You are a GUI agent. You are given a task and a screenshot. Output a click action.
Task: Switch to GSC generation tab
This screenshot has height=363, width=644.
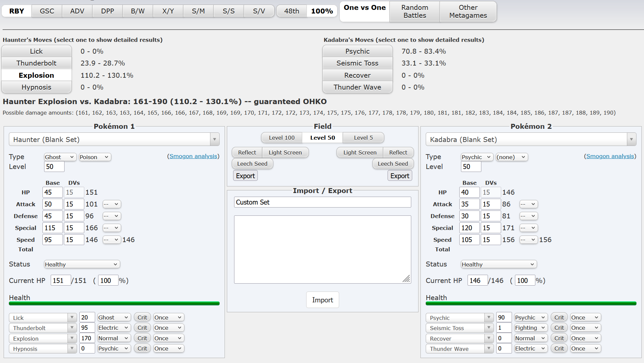pos(47,11)
